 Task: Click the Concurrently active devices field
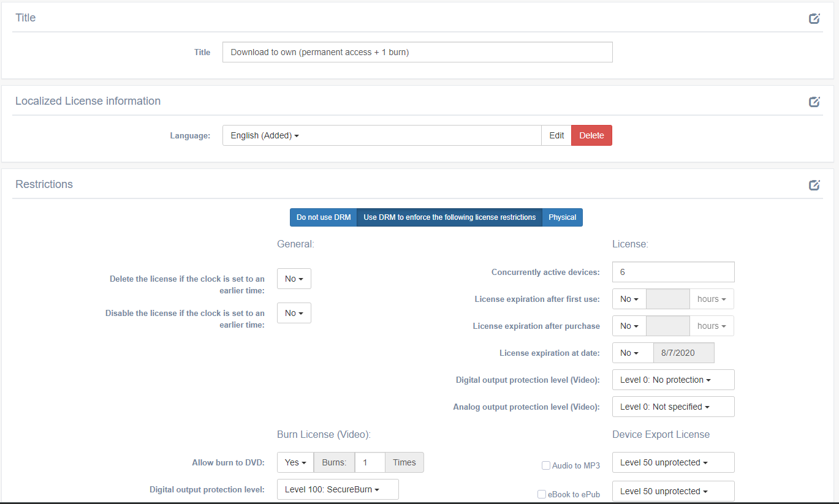(673, 272)
